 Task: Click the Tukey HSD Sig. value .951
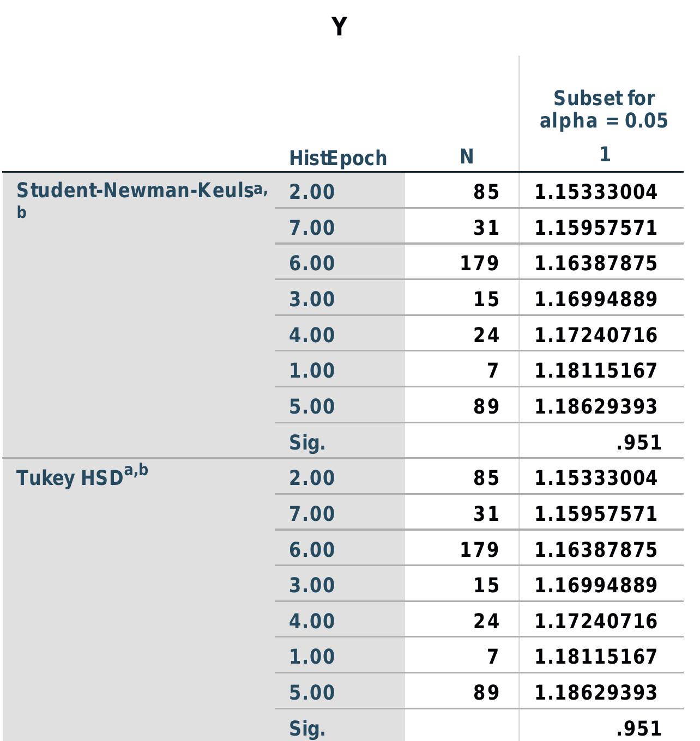pyautogui.click(x=638, y=728)
